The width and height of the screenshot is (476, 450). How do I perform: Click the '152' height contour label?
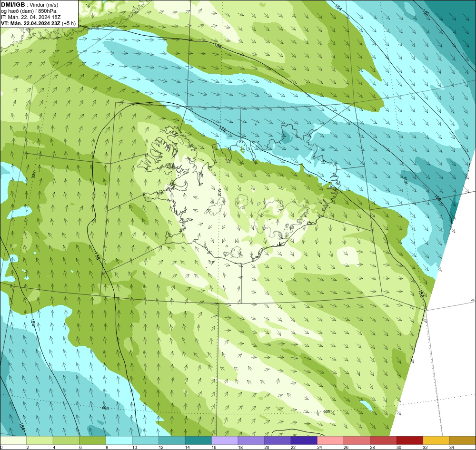coord(426,12)
